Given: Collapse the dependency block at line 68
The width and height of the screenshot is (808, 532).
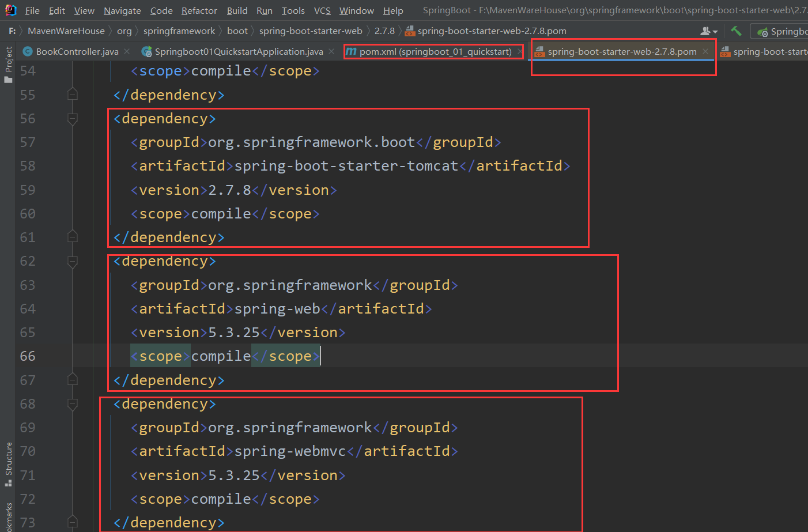Looking at the screenshot, I should pos(73,404).
